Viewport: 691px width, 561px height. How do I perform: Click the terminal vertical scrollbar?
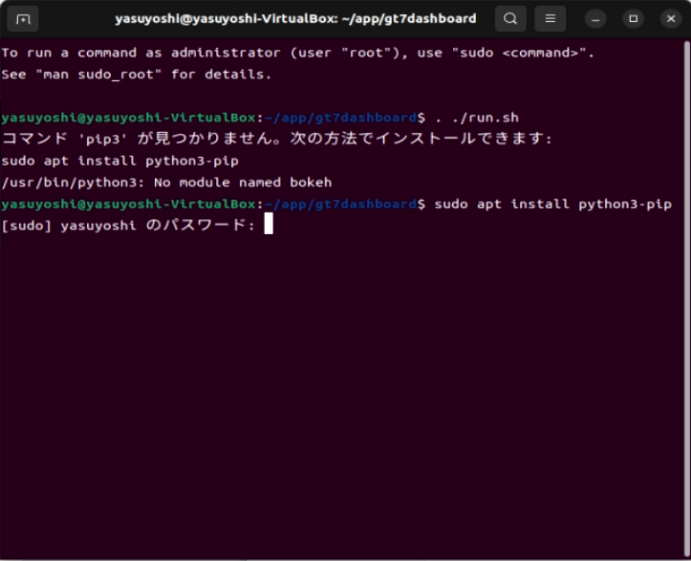pyautogui.click(x=686, y=299)
